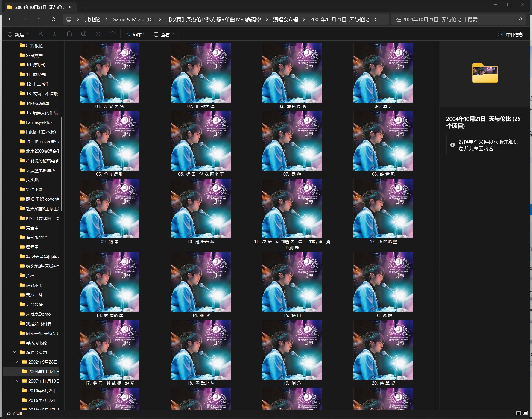Click the Cut scissors icon
Viewport: 532px width, 419px height.
pos(41,34)
